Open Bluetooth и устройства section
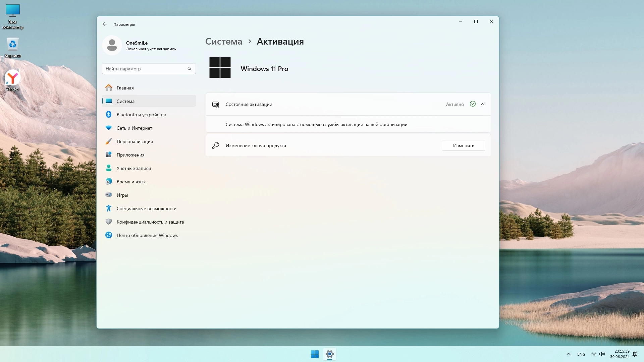Viewport: 644px width, 362px height. coord(141,115)
